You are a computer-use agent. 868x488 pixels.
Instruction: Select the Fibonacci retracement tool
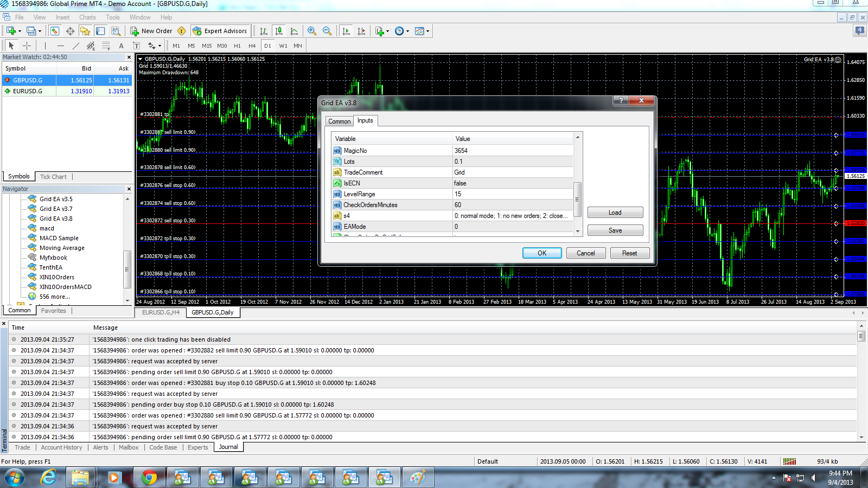click(x=106, y=46)
